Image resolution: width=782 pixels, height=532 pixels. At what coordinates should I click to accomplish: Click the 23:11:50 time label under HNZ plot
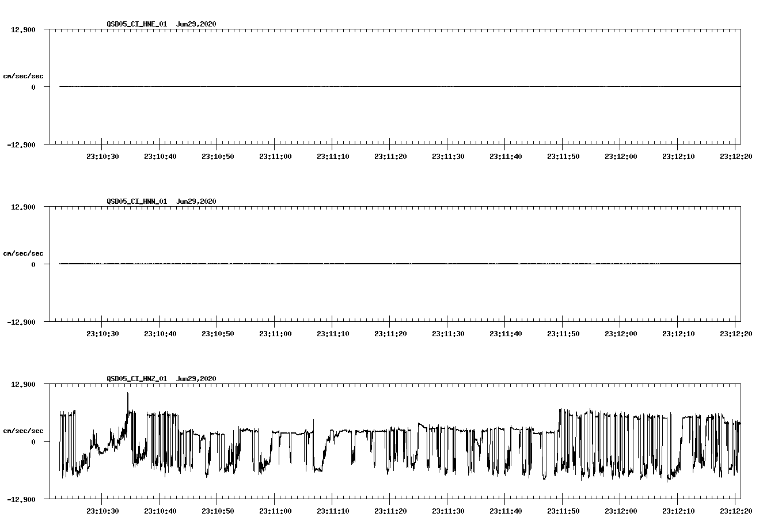point(563,511)
